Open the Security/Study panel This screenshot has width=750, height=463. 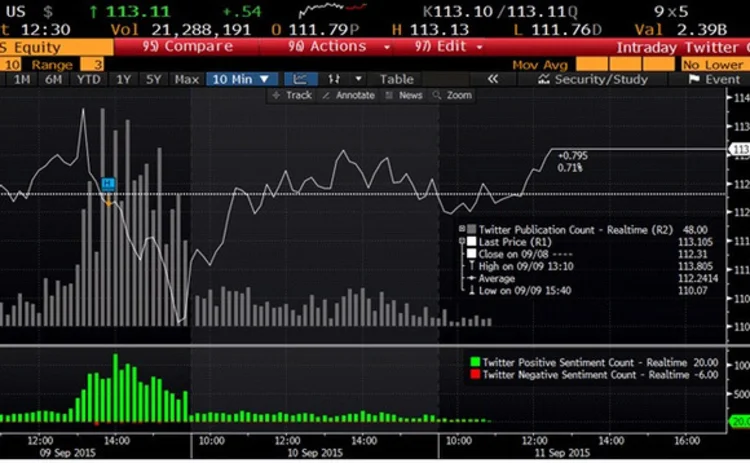[593, 79]
